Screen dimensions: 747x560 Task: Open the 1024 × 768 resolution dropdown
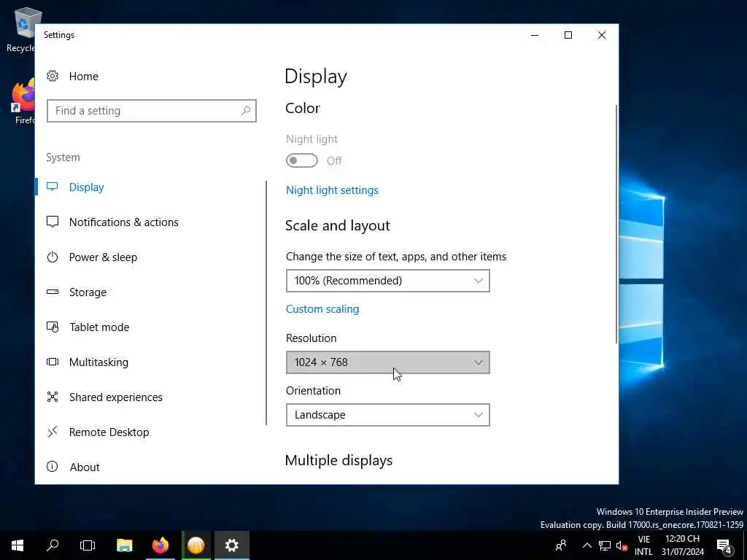tap(388, 362)
